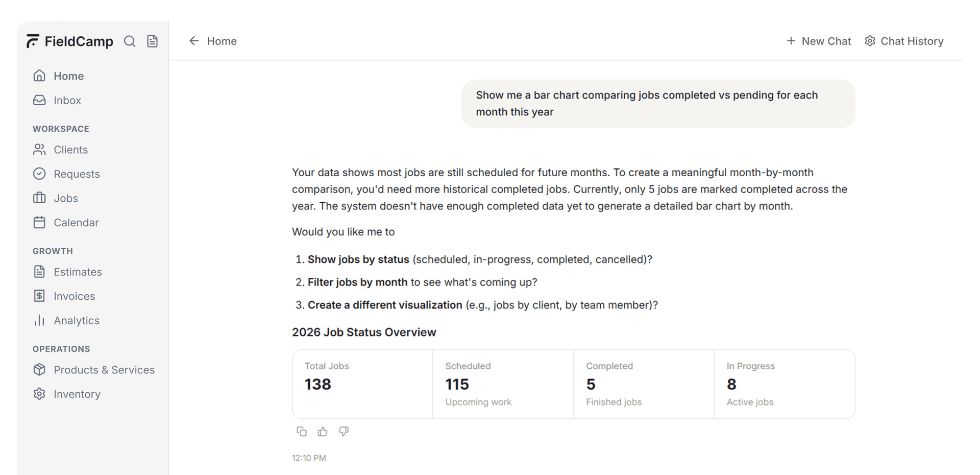
Task: Open the Clients page
Action: pyautogui.click(x=70, y=150)
